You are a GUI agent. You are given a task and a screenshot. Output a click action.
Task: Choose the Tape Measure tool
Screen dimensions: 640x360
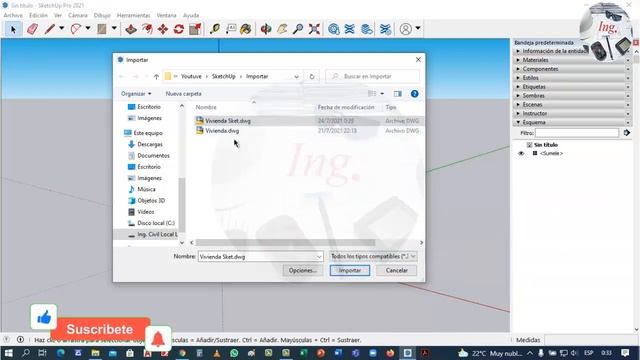[215, 29]
